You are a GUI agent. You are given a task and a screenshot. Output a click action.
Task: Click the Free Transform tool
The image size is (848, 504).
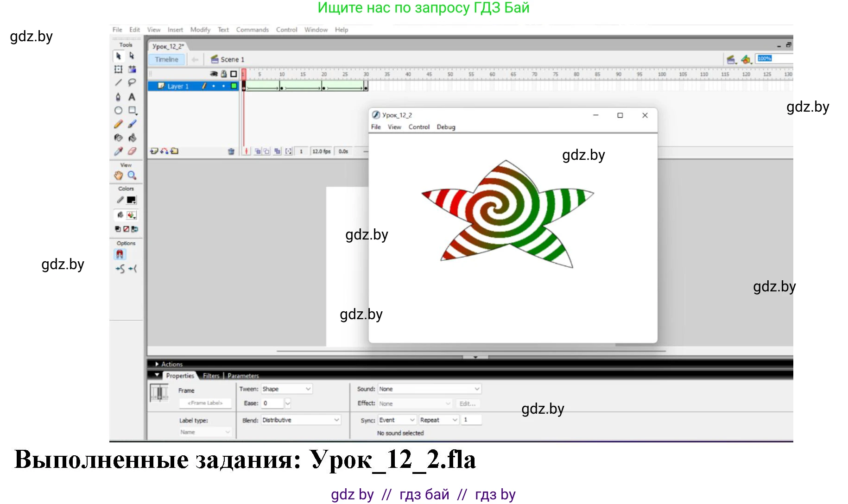point(118,69)
